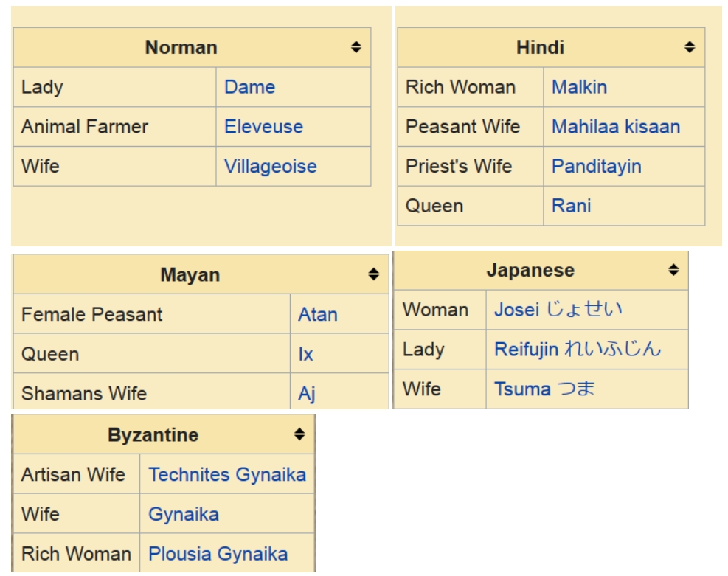Follow the Reifujin れいふじん link
The height and width of the screenshot is (576, 728).
point(578,349)
